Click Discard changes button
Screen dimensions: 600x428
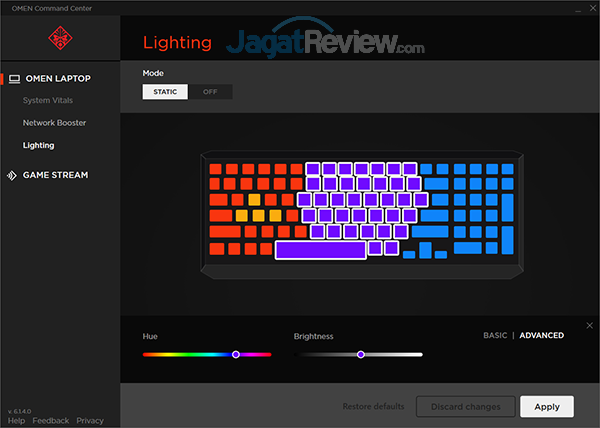click(x=466, y=407)
